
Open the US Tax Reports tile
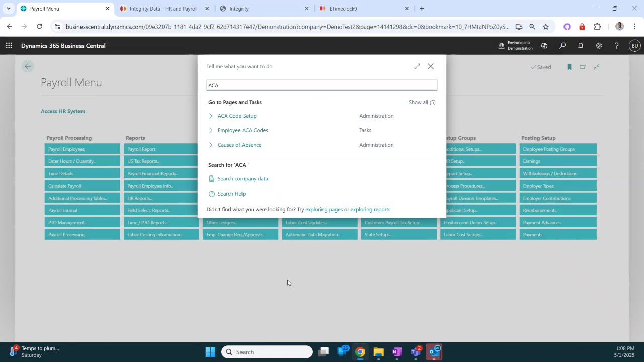click(x=161, y=161)
